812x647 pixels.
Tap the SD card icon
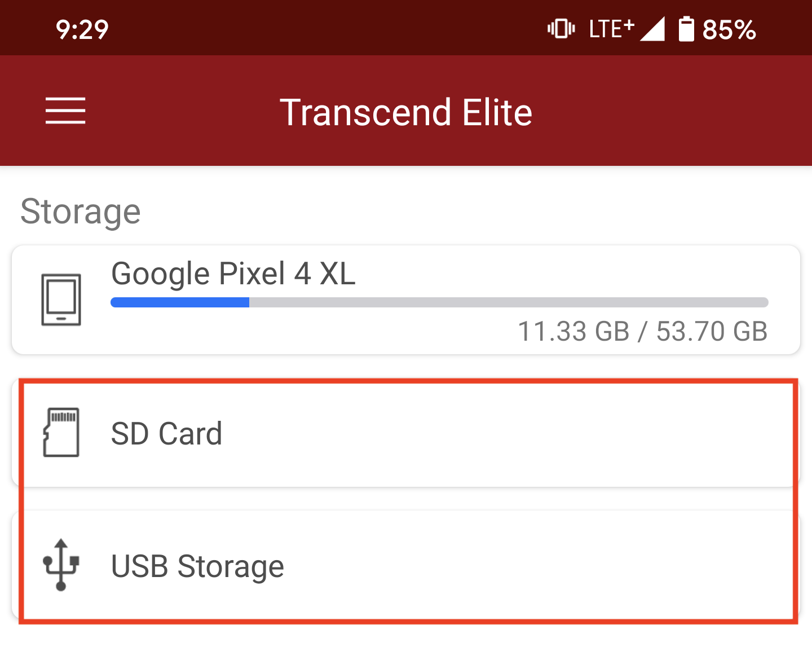[x=61, y=432]
